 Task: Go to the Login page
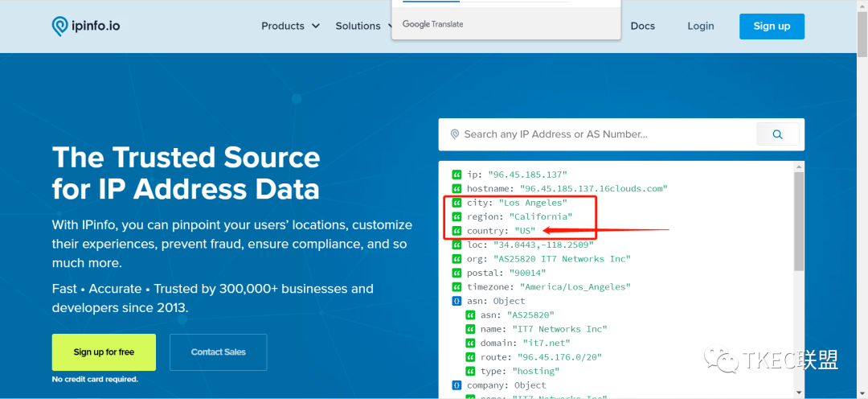pos(701,26)
